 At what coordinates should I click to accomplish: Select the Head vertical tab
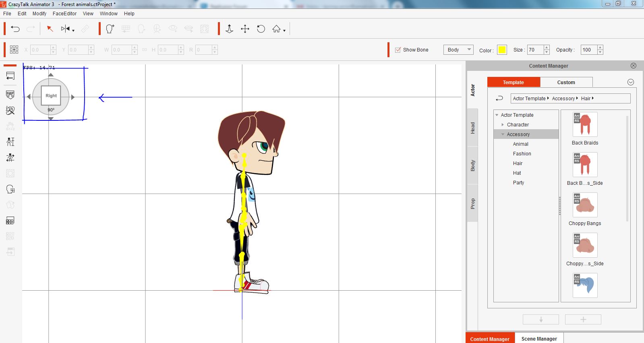(x=473, y=128)
